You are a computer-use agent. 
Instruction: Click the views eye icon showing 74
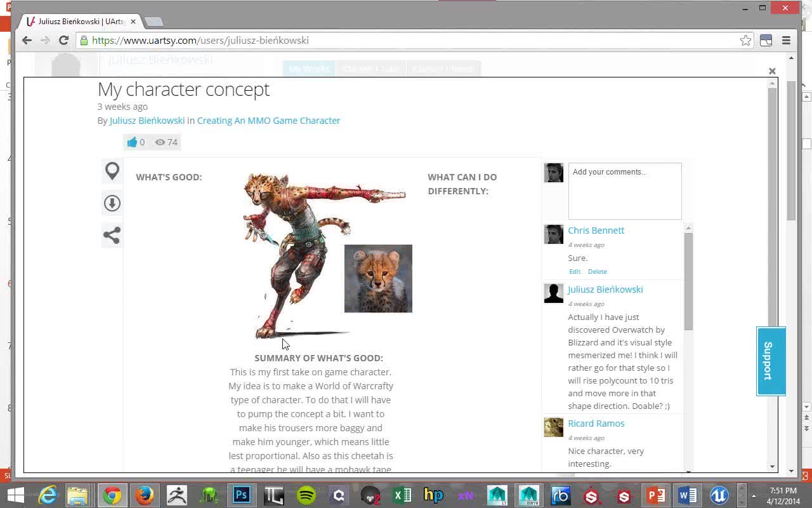(160, 142)
